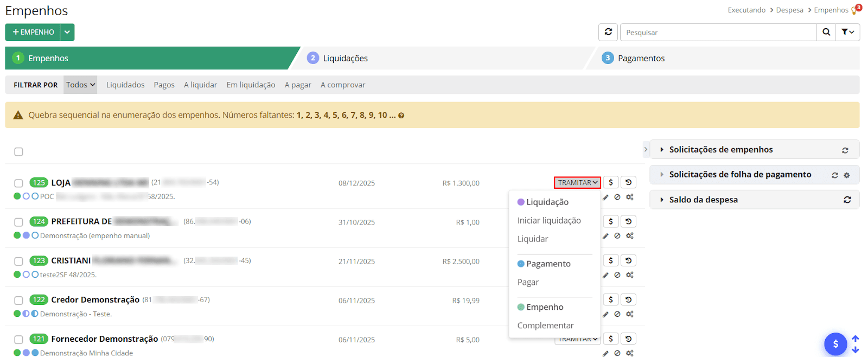This screenshot has width=868, height=357.
Task: Click the pencil edit icon on empenho 123
Action: pyautogui.click(x=605, y=275)
